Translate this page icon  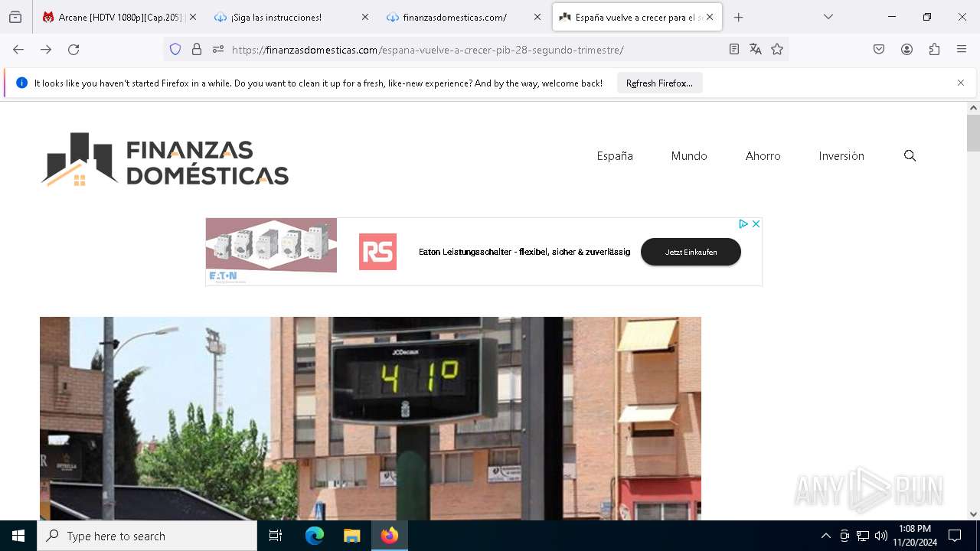[756, 49]
